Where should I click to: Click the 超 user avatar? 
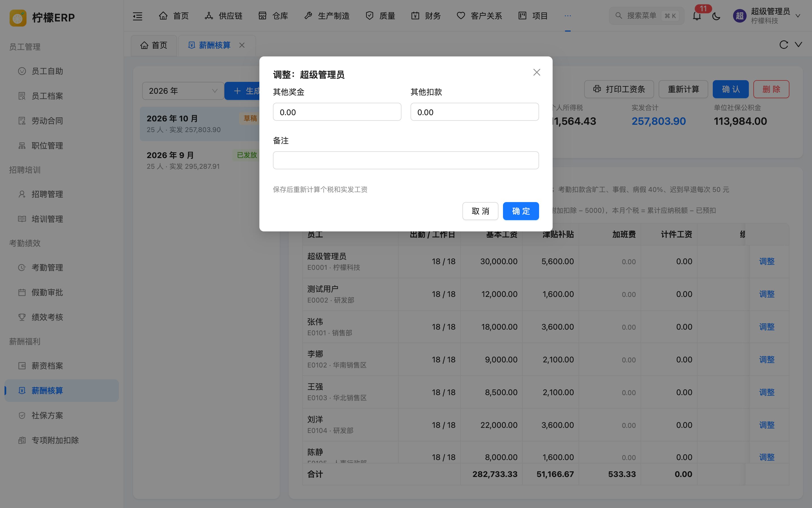740,16
